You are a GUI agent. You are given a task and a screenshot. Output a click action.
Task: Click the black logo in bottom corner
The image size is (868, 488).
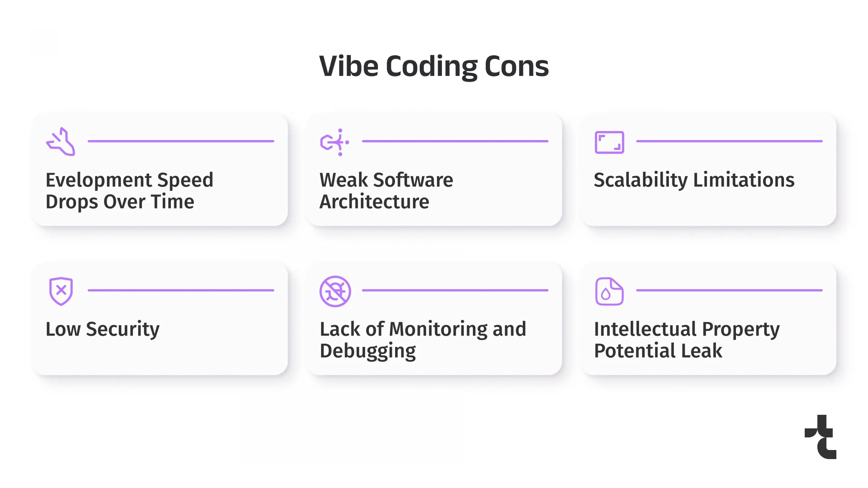pos(821,437)
